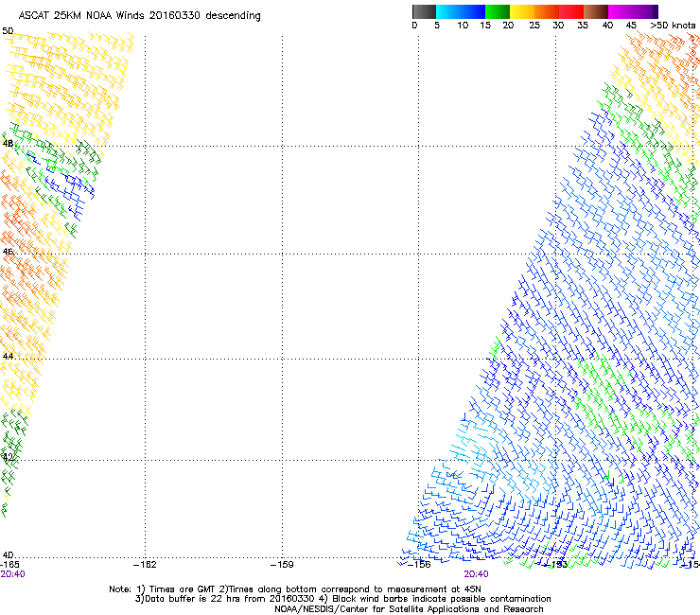Image resolution: width=700 pixels, height=615 pixels.
Task: Click the "35" label under the color scale
Action: tap(583, 26)
